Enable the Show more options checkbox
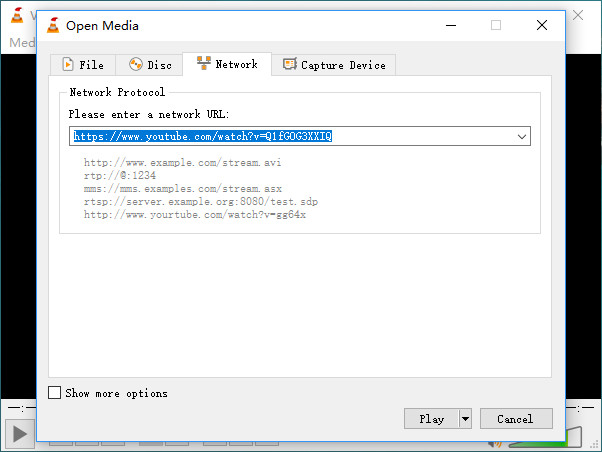Viewport: 602px width, 452px height. [x=55, y=393]
